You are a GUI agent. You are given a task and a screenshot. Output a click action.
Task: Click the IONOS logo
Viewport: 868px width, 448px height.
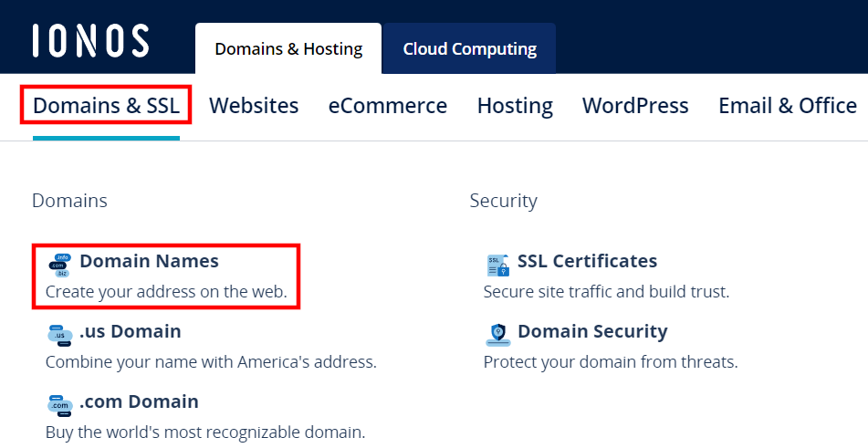(90, 41)
